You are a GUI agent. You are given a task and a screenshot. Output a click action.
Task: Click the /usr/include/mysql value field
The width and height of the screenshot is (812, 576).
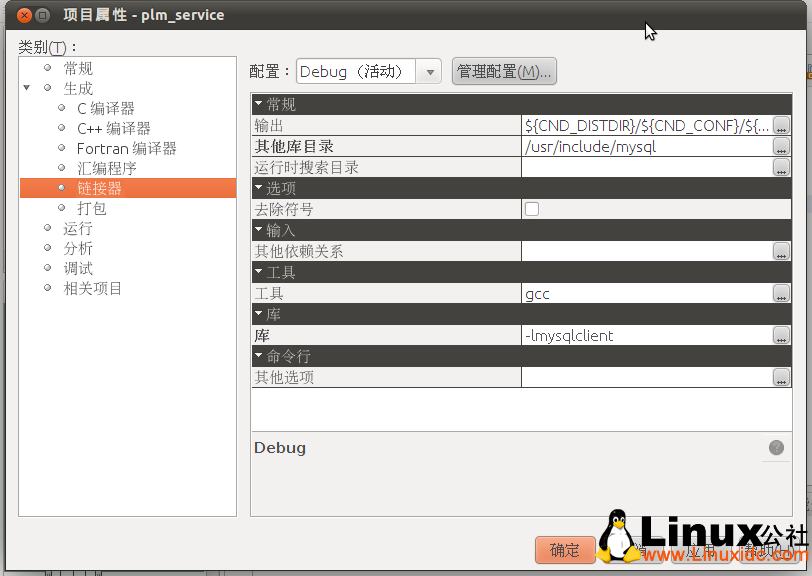click(645, 147)
